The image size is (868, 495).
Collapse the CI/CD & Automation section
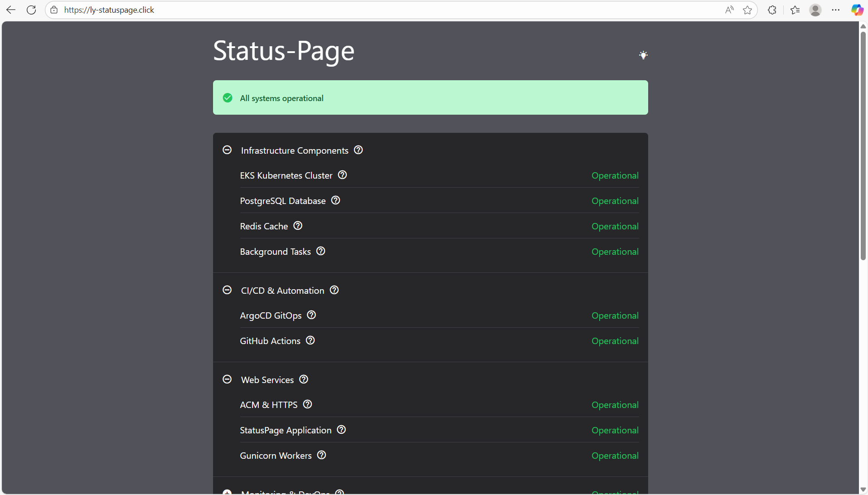coord(227,290)
